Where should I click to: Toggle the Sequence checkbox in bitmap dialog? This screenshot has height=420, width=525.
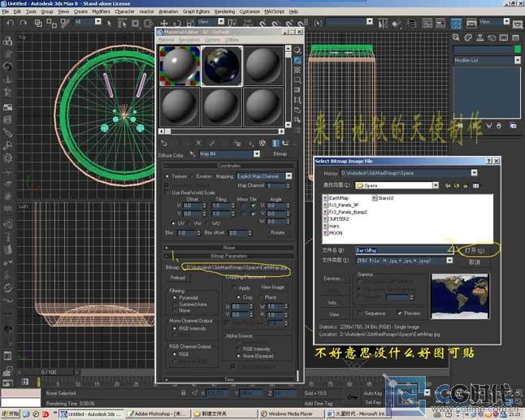tap(360, 314)
